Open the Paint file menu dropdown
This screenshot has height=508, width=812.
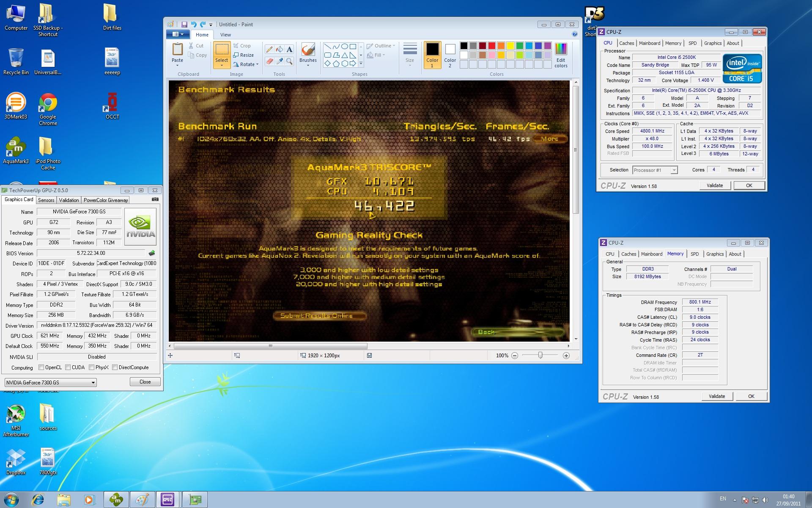(x=178, y=34)
